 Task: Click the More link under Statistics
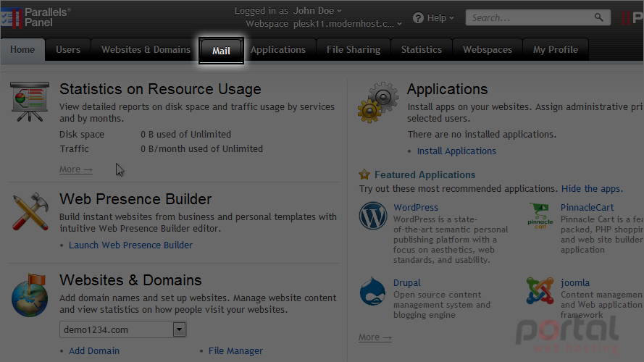76,169
